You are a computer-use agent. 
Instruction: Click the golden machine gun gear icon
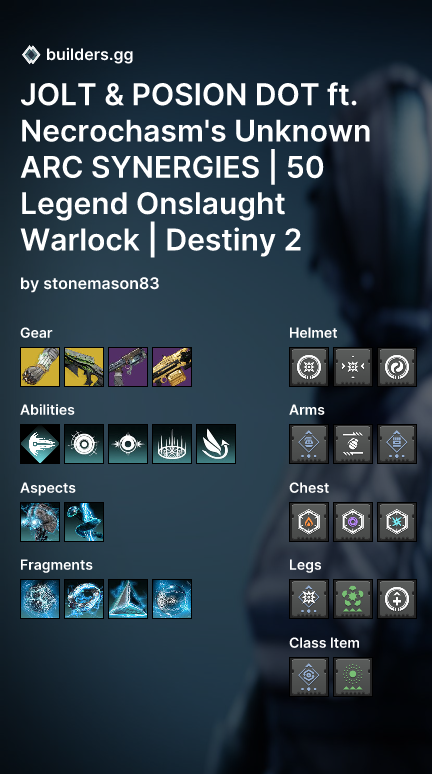point(172,367)
